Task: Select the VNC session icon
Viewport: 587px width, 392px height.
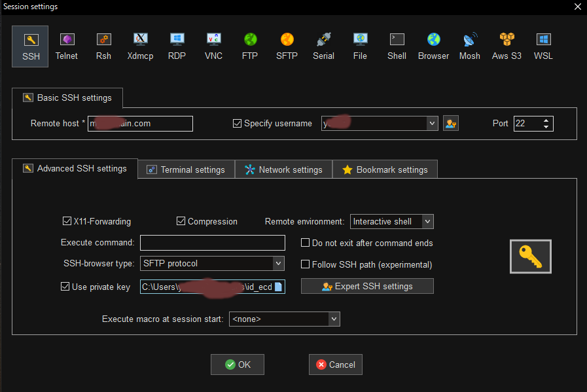Action: 213,46
